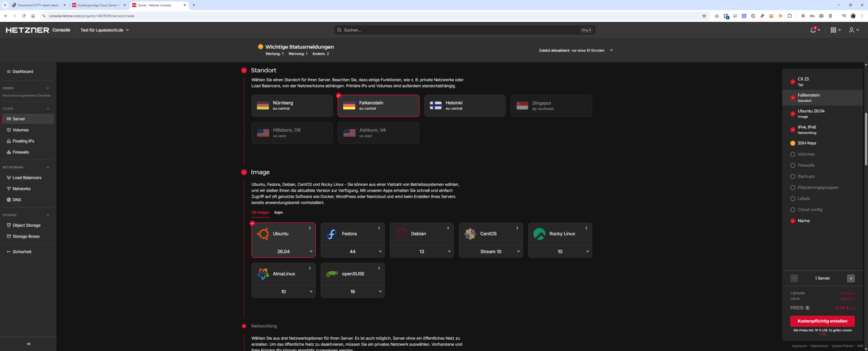Open the Impressum footer link
Viewport: 868px width, 351px height.
[x=800, y=346]
